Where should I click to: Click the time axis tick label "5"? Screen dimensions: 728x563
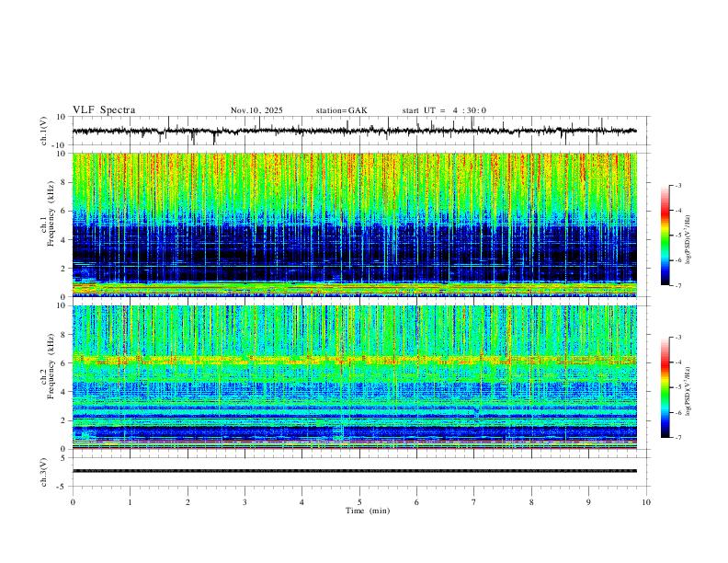pyautogui.click(x=359, y=502)
